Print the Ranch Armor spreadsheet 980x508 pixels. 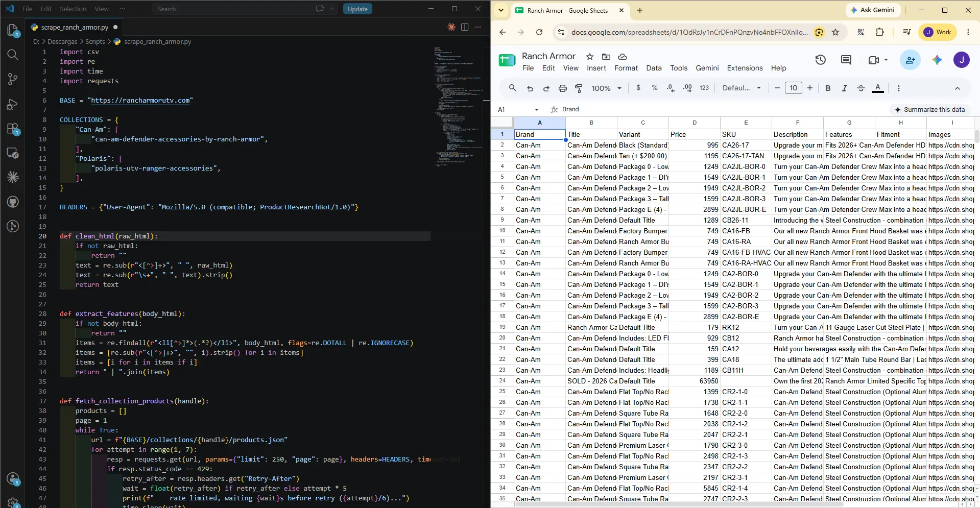(x=563, y=88)
